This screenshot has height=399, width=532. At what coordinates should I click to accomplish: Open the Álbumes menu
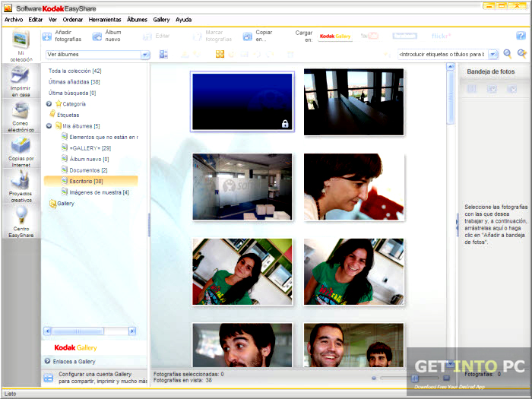137,20
